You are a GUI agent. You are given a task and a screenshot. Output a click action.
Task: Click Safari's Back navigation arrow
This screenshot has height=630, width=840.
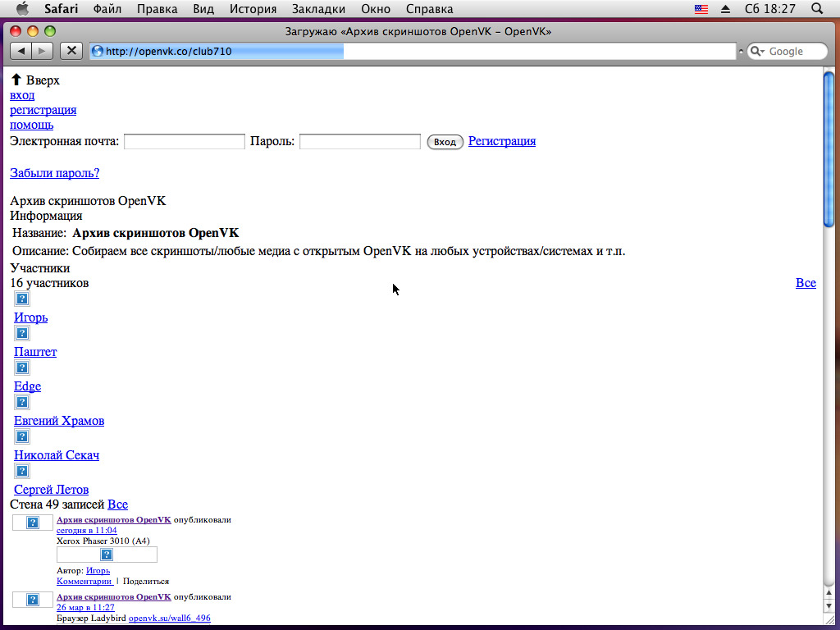21,51
